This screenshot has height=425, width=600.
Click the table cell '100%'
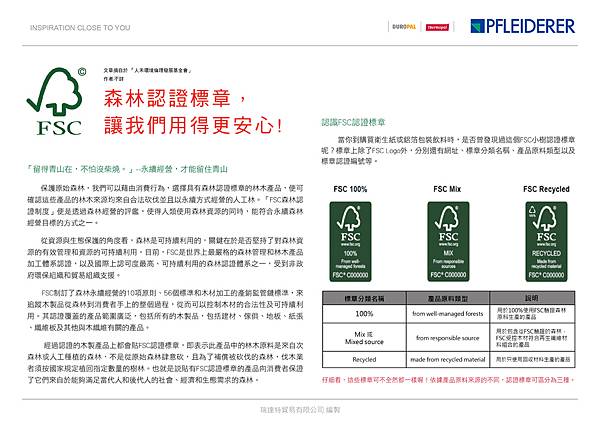(x=364, y=314)
